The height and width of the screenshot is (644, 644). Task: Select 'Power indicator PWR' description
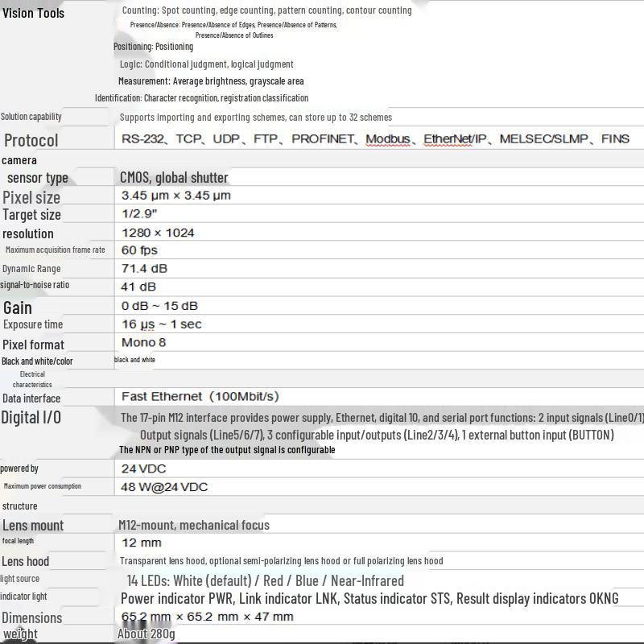click(x=369, y=598)
